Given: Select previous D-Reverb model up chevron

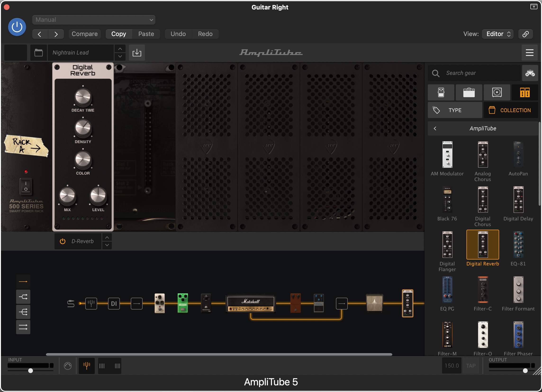Looking at the screenshot, I should [x=107, y=237].
